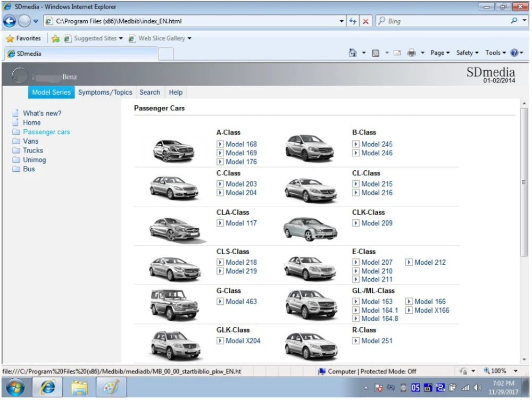The height and width of the screenshot is (400, 532).
Task: Open the Print options dropdown arrow
Action: point(422,53)
